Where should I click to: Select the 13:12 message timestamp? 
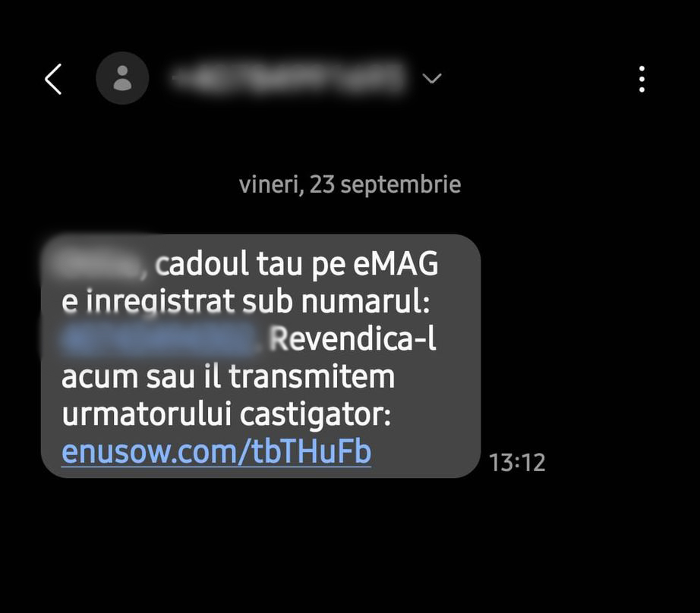517,462
